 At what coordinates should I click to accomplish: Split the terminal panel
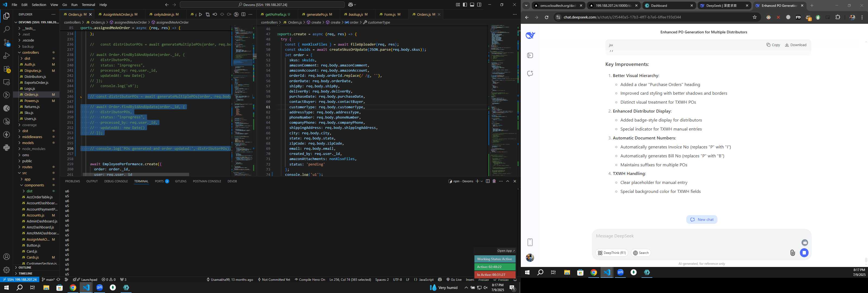(488, 181)
